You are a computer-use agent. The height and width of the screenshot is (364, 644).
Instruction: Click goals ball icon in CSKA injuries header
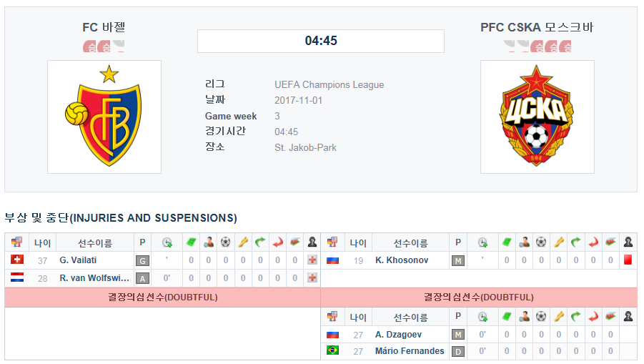(x=541, y=242)
